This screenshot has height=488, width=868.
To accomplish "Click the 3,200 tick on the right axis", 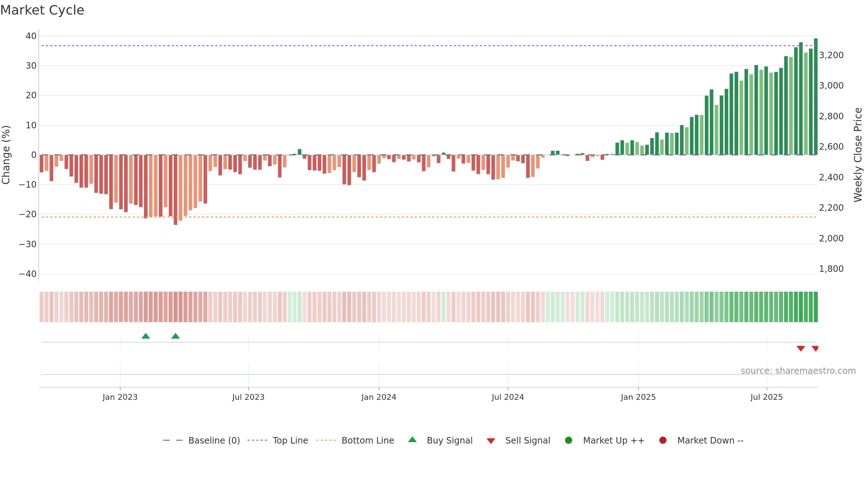I will 831,55.
